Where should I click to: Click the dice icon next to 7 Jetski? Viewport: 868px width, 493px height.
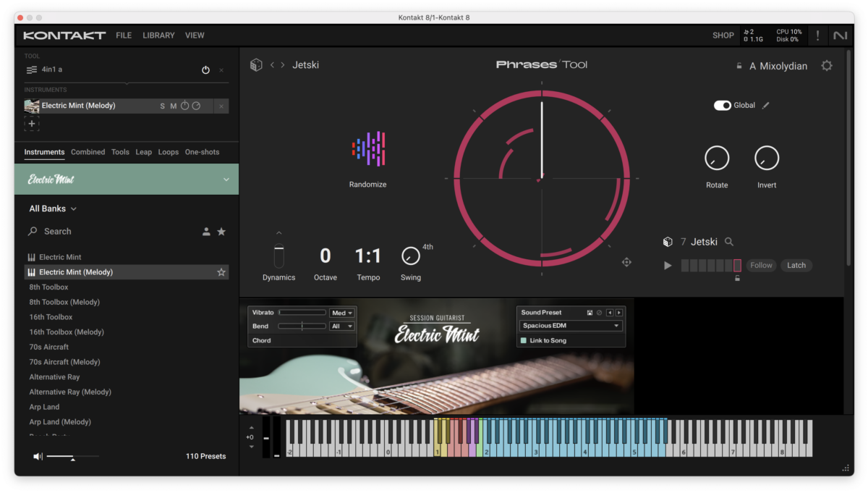pyautogui.click(x=668, y=242)
